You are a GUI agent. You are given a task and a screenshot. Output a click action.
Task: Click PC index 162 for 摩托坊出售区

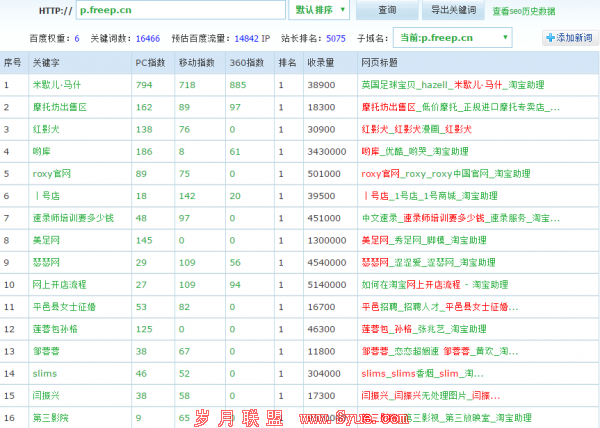pos(144,107)
